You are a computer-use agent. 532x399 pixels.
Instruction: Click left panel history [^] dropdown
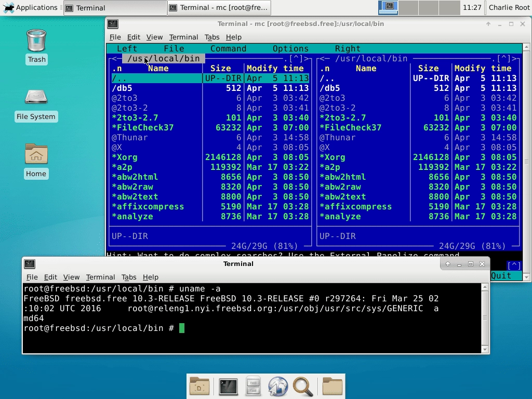click(x=296, y=59)
